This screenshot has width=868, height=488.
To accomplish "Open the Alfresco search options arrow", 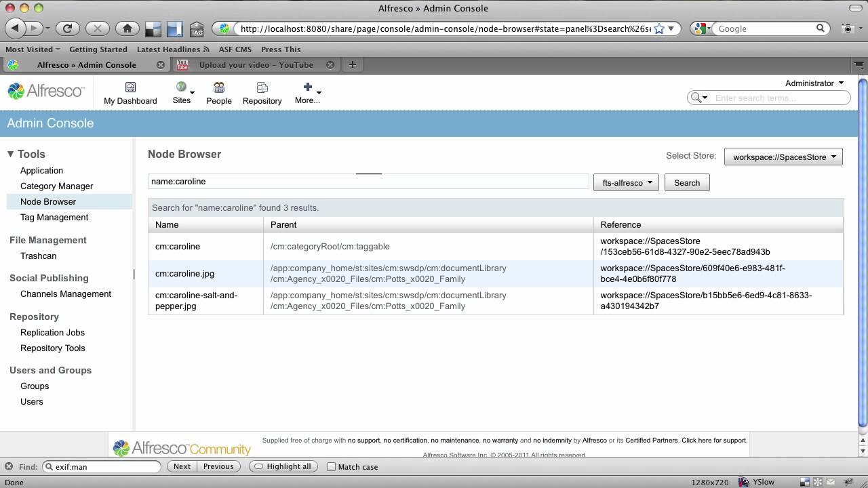I will tap(705, 98).
